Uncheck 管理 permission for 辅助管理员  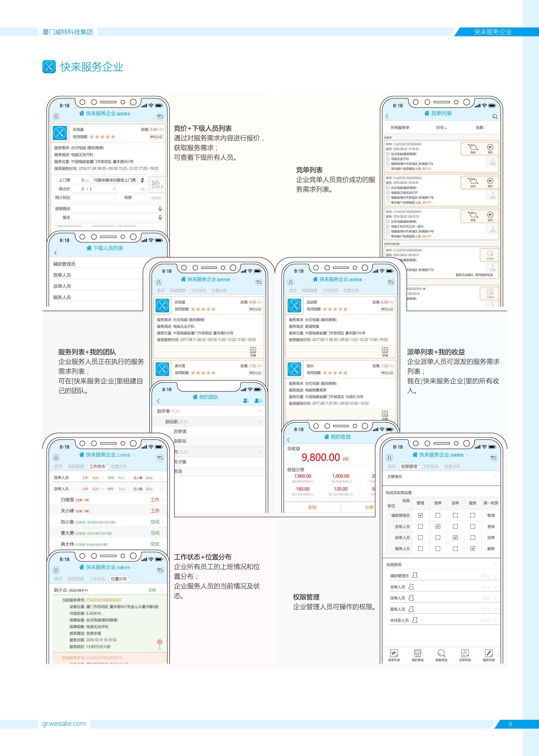[x=421, y=515]
